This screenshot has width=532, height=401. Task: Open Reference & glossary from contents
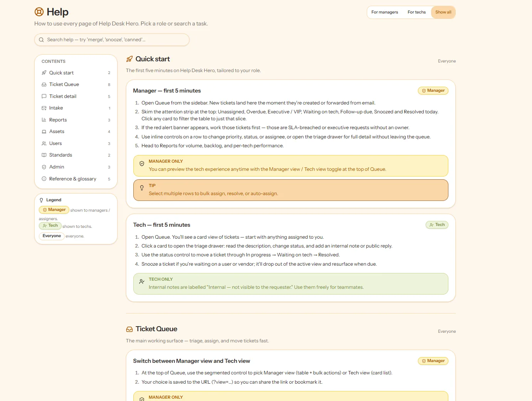coord(76,179)
